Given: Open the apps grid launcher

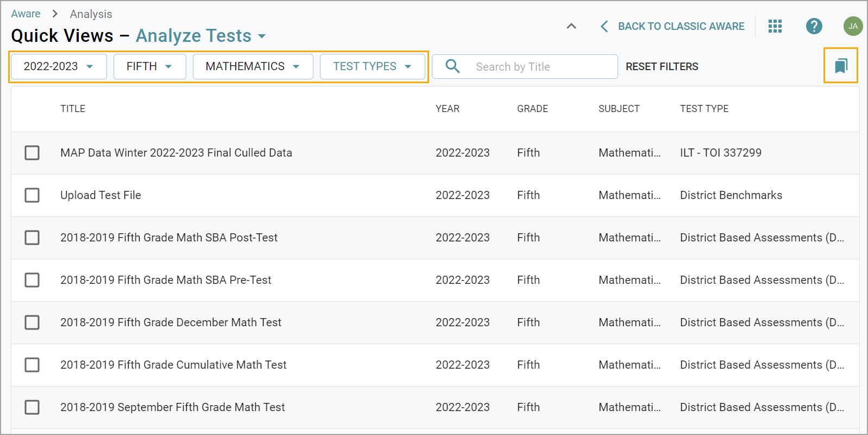Looking at the screenshot, I should point(775,26).
